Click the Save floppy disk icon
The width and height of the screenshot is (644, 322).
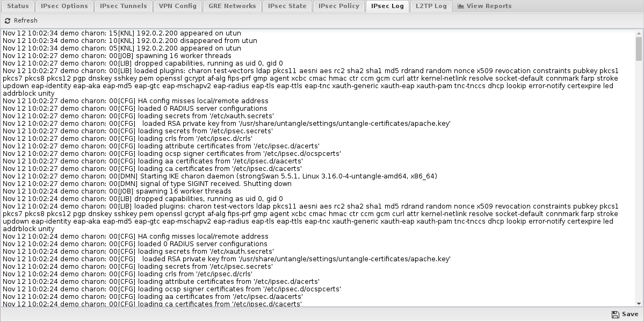click(x=615, y=314)
